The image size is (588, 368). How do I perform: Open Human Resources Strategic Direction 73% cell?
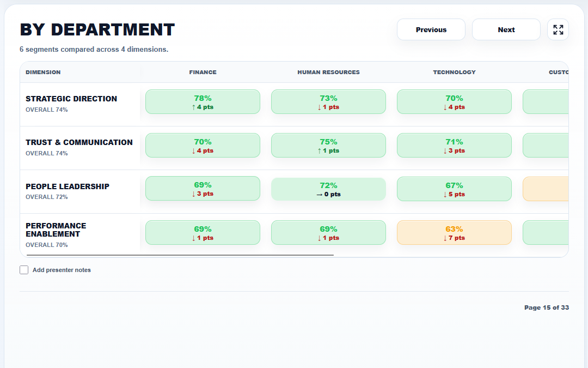point(328,102)
